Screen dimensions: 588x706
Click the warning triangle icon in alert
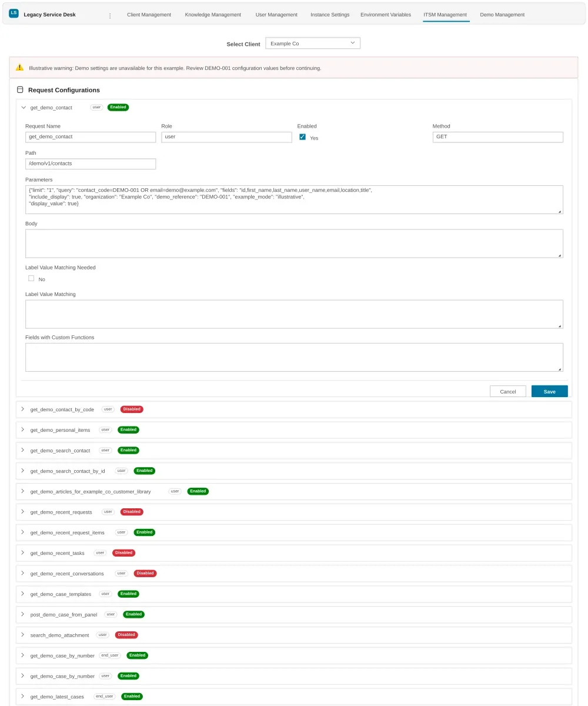[20, 68]
